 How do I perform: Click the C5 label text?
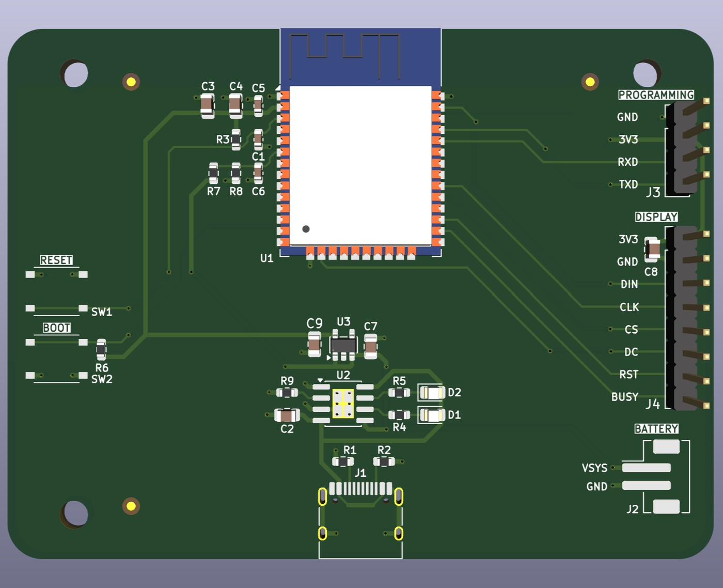258,88
